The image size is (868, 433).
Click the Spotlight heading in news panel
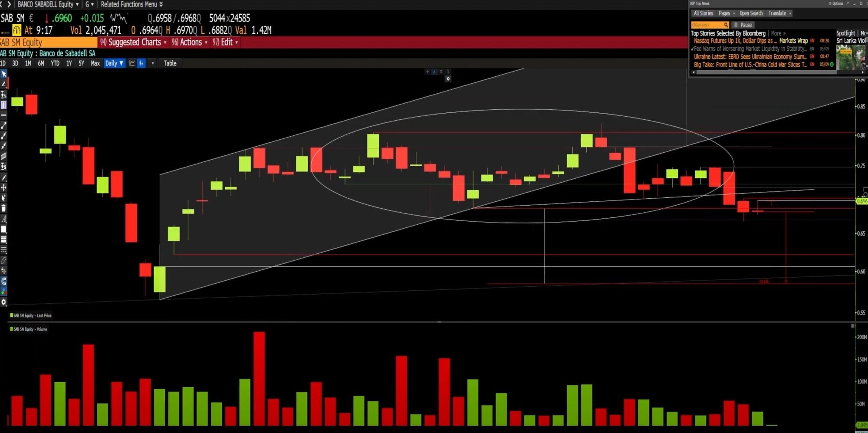(845, 33)
